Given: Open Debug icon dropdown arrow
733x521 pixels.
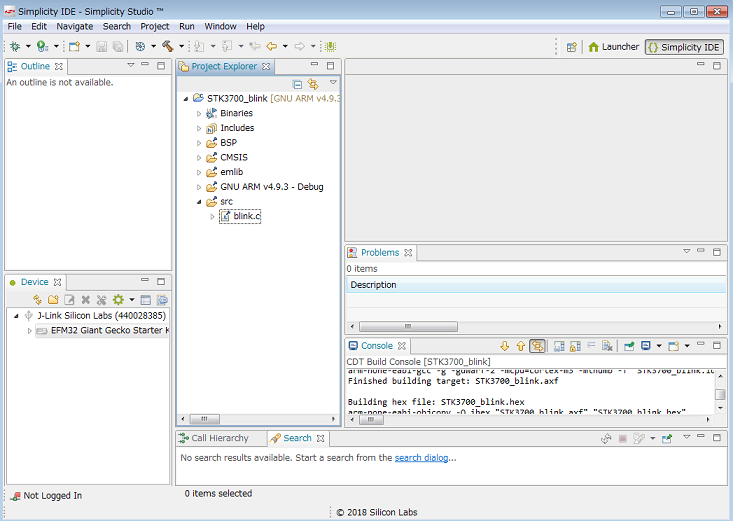Looking at the screenshot, I should coord(28,46).
